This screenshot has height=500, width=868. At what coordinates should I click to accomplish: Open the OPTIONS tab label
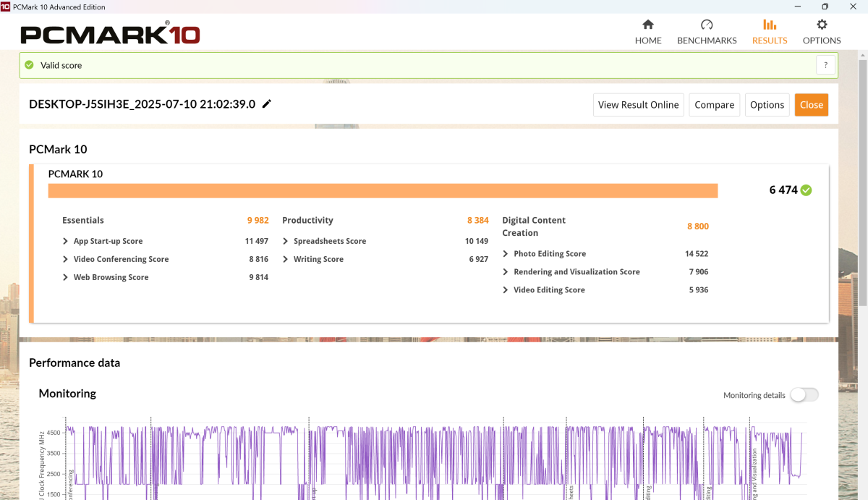click(822, 41)
